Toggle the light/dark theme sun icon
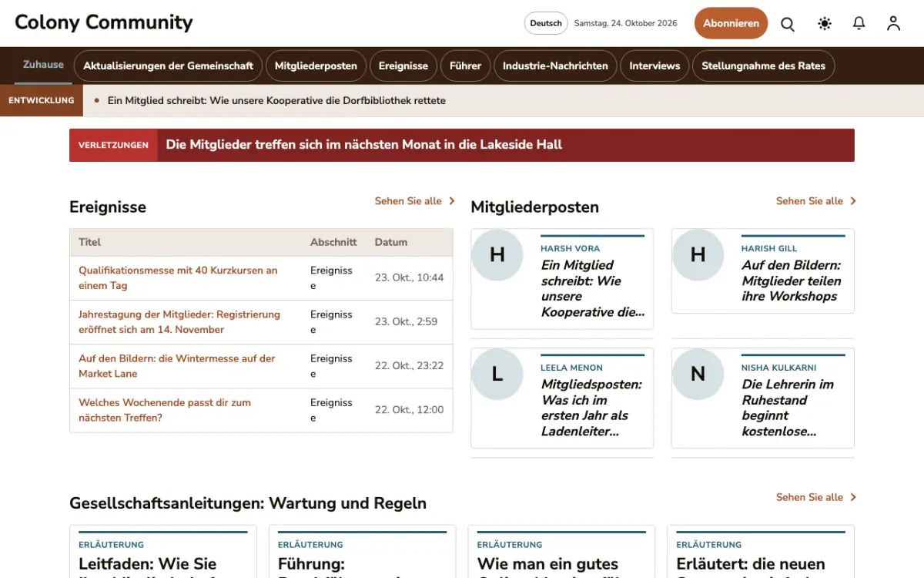 [825, 24]
